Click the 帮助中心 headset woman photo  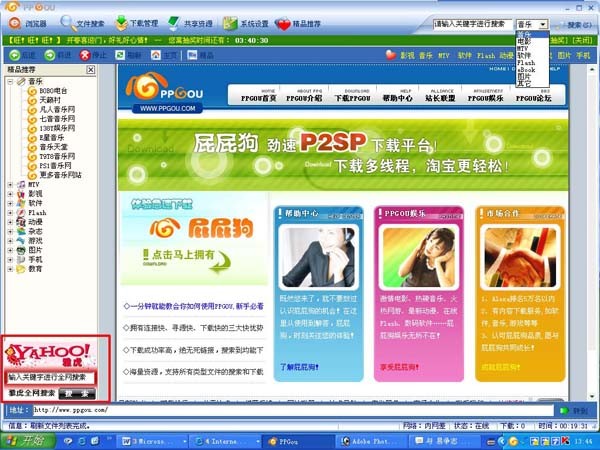[318, 257]
